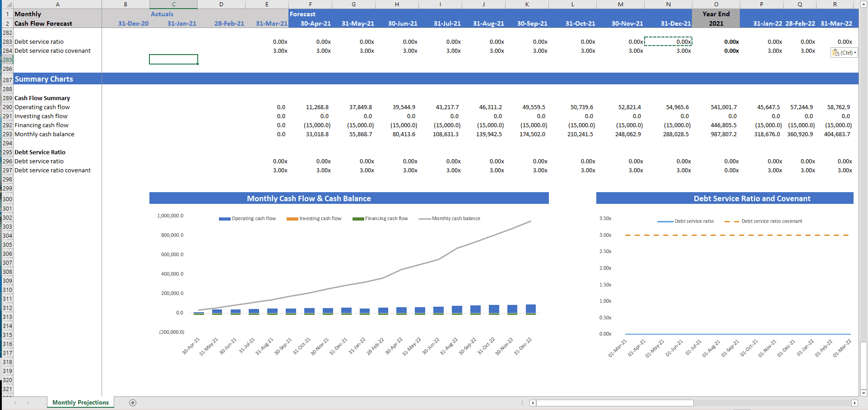Click the horizontal scrollbar thumb

(x=615, y=403)
